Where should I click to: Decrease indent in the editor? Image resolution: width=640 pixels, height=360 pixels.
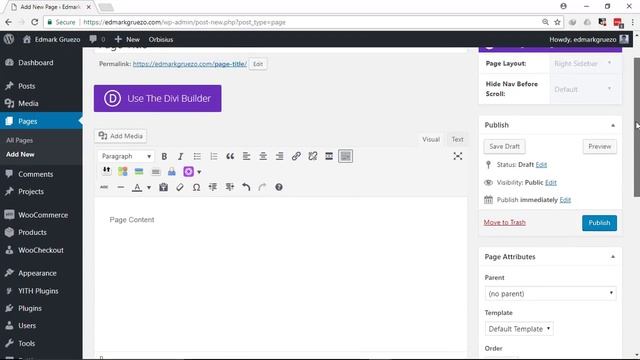tap(213, 187)
